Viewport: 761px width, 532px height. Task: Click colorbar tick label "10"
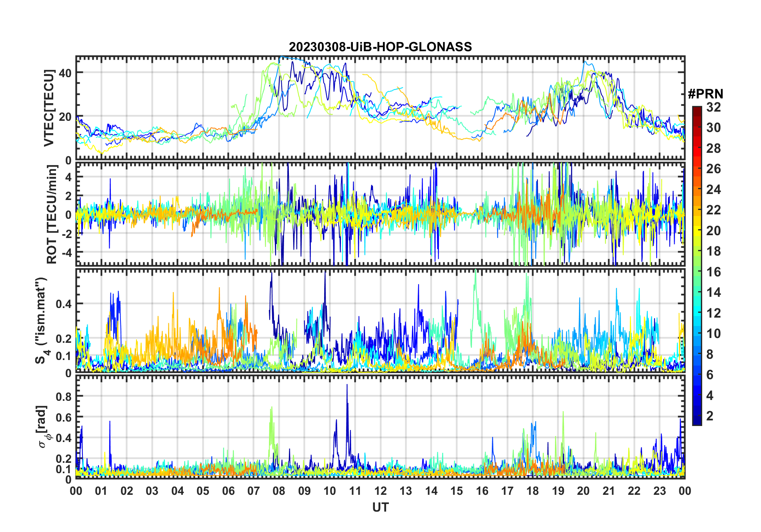point(713,334)
